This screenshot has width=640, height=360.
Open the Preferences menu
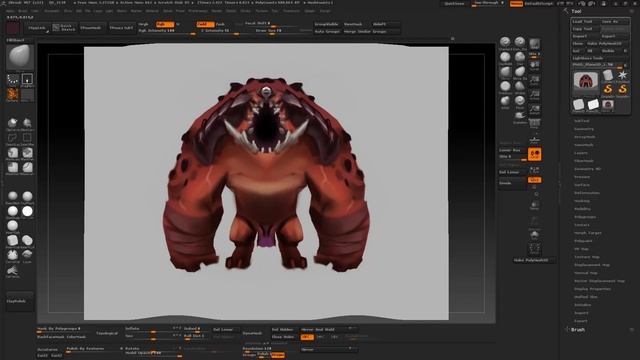[x=198, y=11]
